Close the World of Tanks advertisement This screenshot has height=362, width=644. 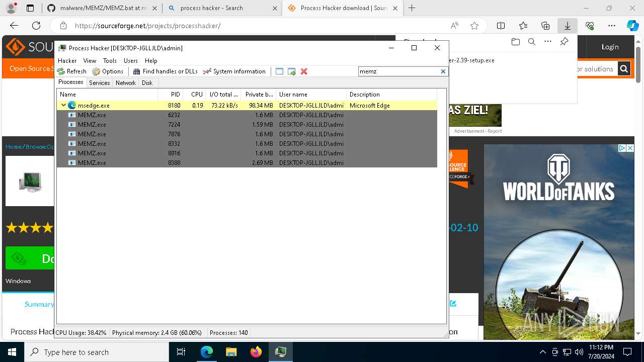[x=630, y=148]
